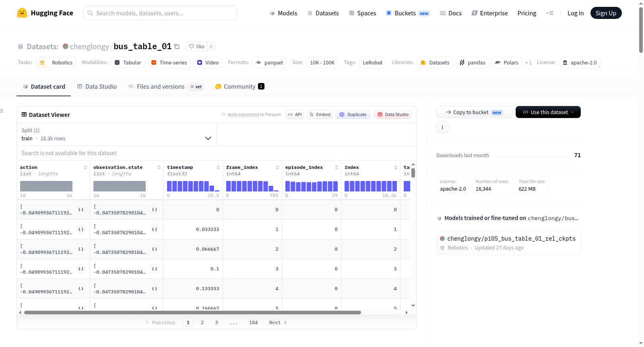Viewport: 644px width, 347px height.
Task: Open the chenglongy profile link
Action: [x=89, y=46]
